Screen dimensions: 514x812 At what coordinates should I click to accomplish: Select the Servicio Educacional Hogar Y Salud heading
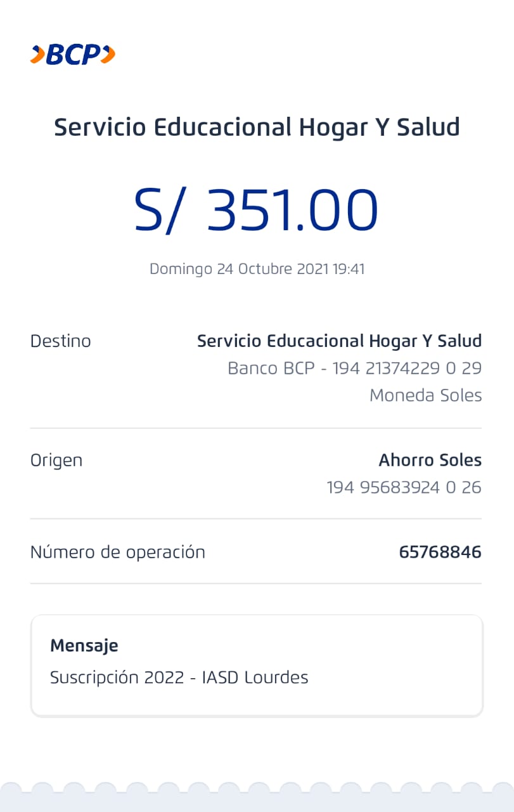(257, 128)
